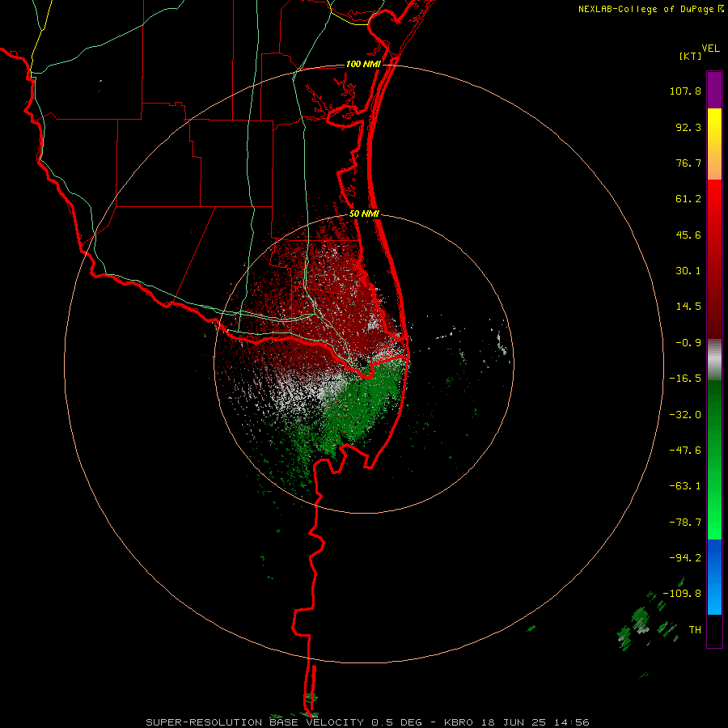The height and width of the screenshot is (728, 728).
Task: Click the -16.5 legend value
Action: tap(685, 379)
